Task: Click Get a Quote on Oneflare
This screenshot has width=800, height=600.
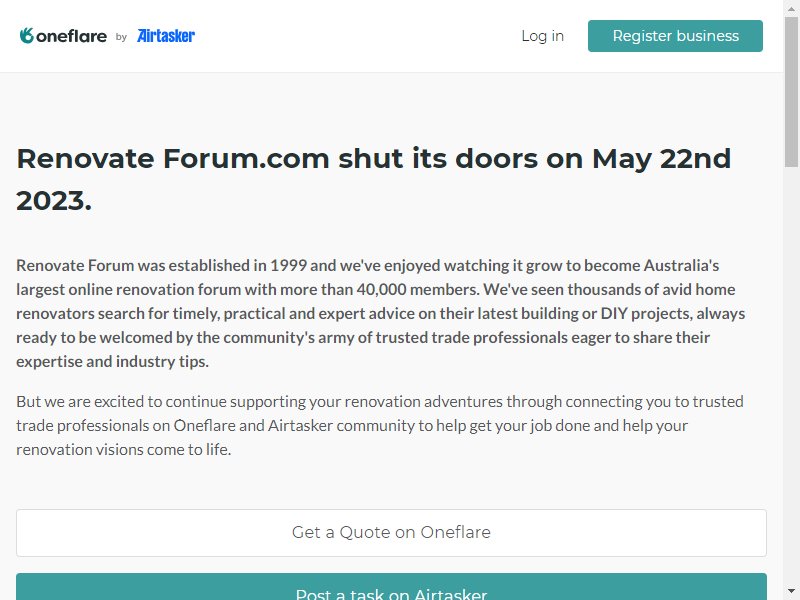Action: [391, 532]
